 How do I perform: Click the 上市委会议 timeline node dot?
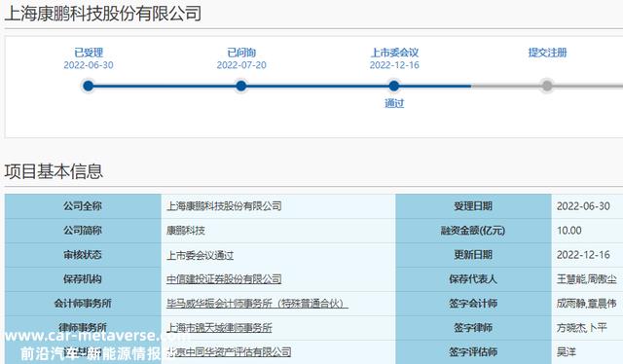(x=393, y=86)
